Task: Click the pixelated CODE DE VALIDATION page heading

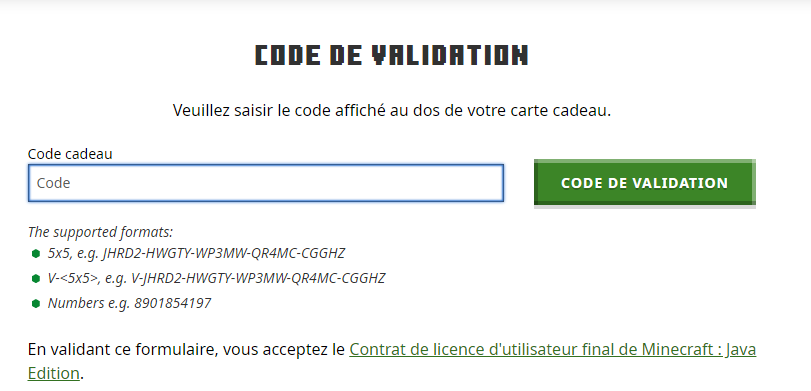Action: tap(392, 55)
